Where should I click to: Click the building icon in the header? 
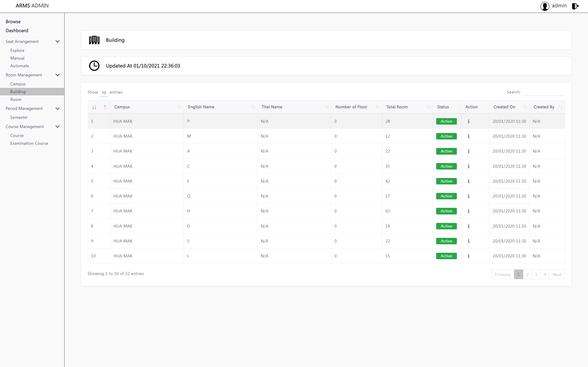coord(94,40)
